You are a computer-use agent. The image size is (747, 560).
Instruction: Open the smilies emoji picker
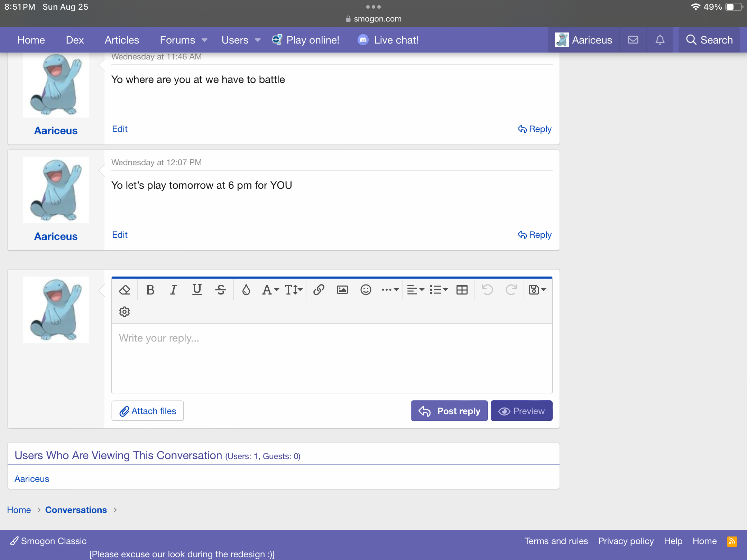click(366, 290)
